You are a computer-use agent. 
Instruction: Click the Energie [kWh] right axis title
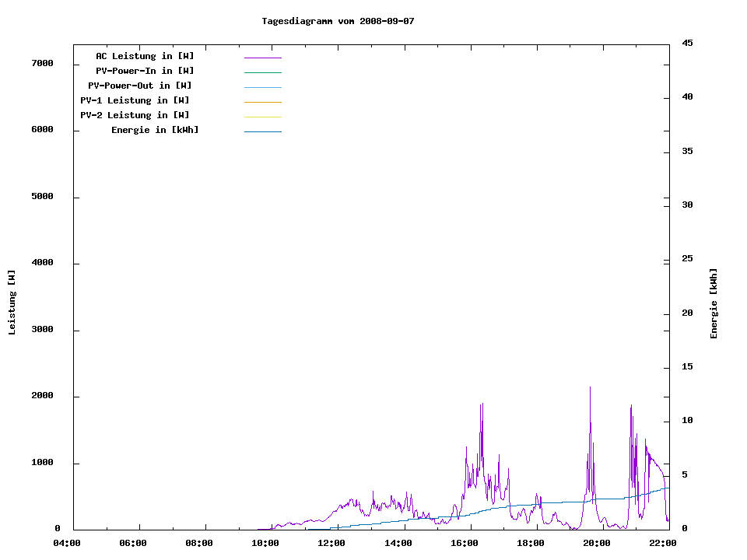coord(714,303)
